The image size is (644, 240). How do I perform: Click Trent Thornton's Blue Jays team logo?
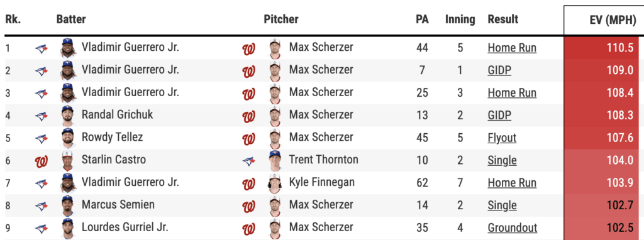[x=248, y=161]
